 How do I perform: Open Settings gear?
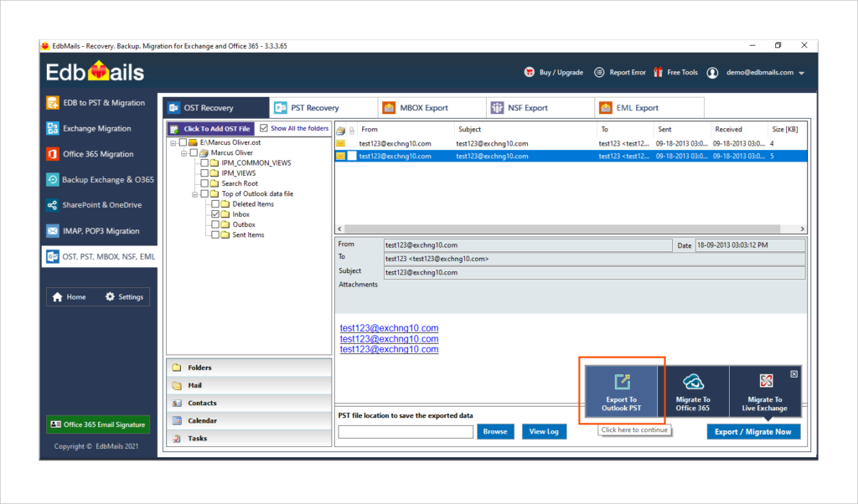tap(110, 297)
